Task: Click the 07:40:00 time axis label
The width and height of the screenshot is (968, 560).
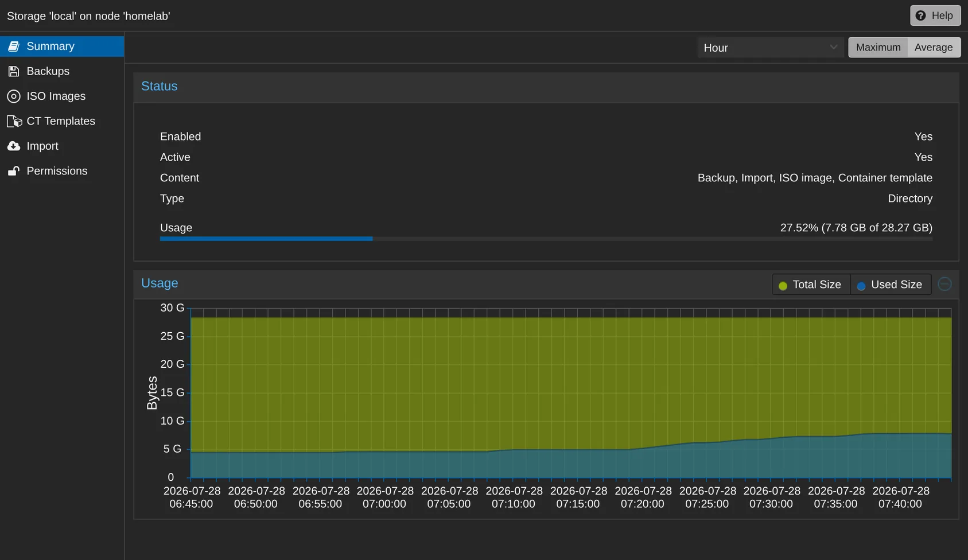Action: [900, 497]
